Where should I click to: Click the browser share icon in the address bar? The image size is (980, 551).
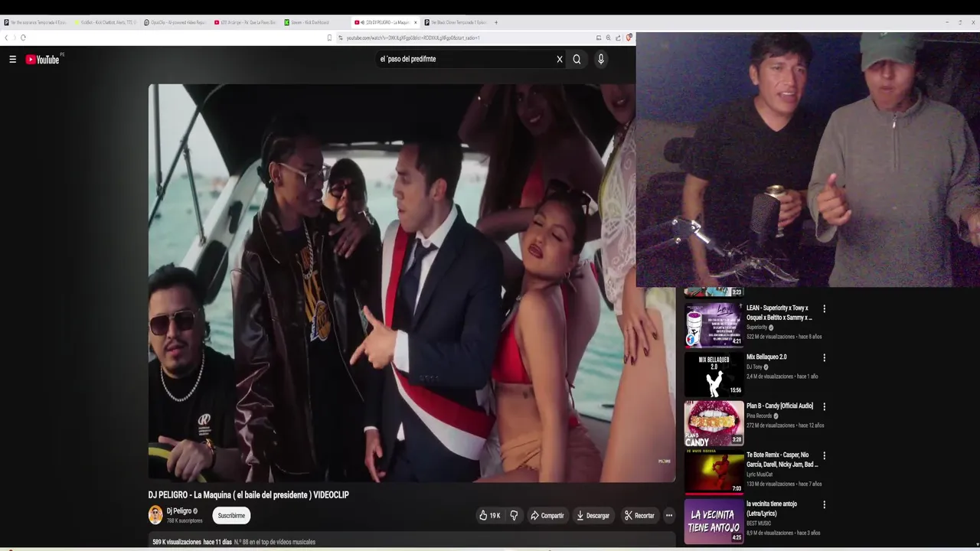(618, 37)
